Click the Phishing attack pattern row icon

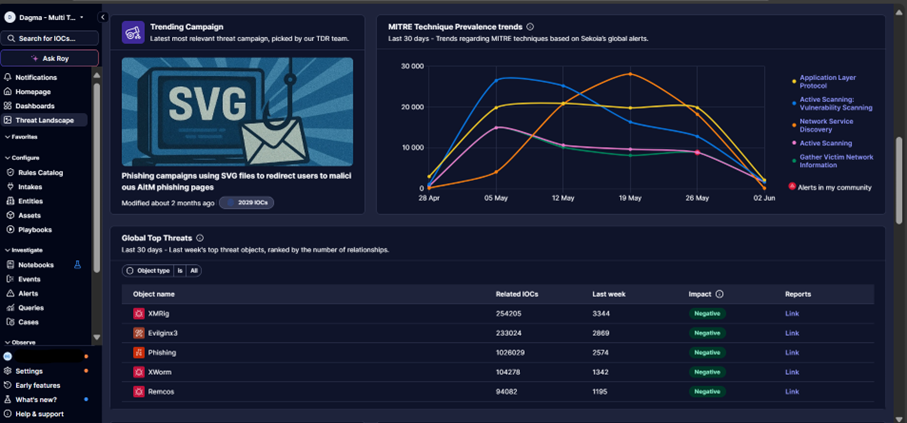[139, 352]
